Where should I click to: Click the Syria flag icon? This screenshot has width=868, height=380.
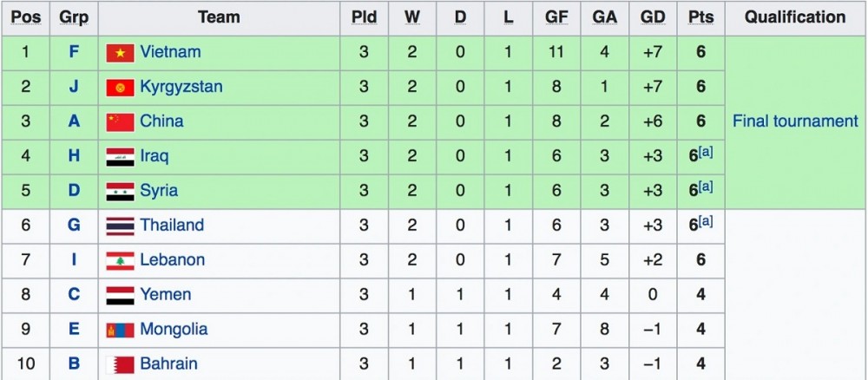[x=120, y=192]
